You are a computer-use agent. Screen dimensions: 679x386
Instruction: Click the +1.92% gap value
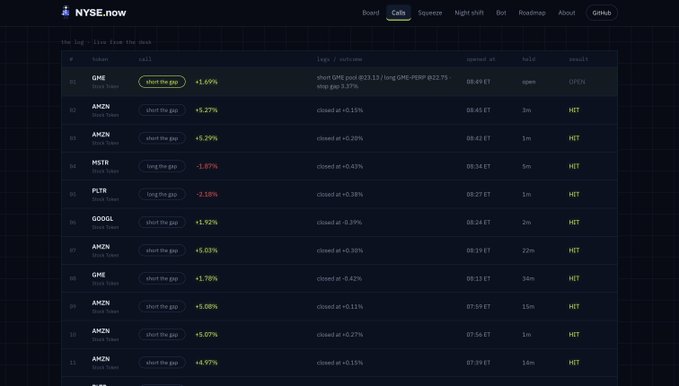207,222
